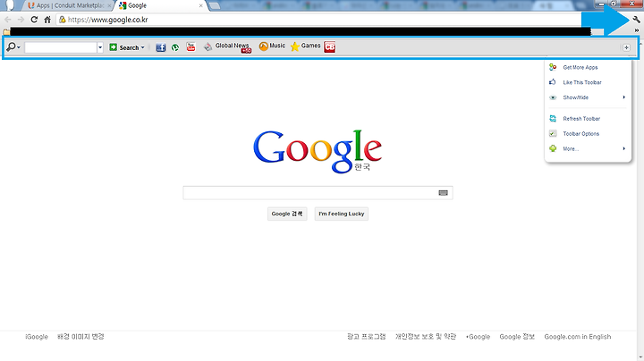Expand the Search button dropdown arrow
This screenshot has width=644, height=361.
click(x=143, y=47)
